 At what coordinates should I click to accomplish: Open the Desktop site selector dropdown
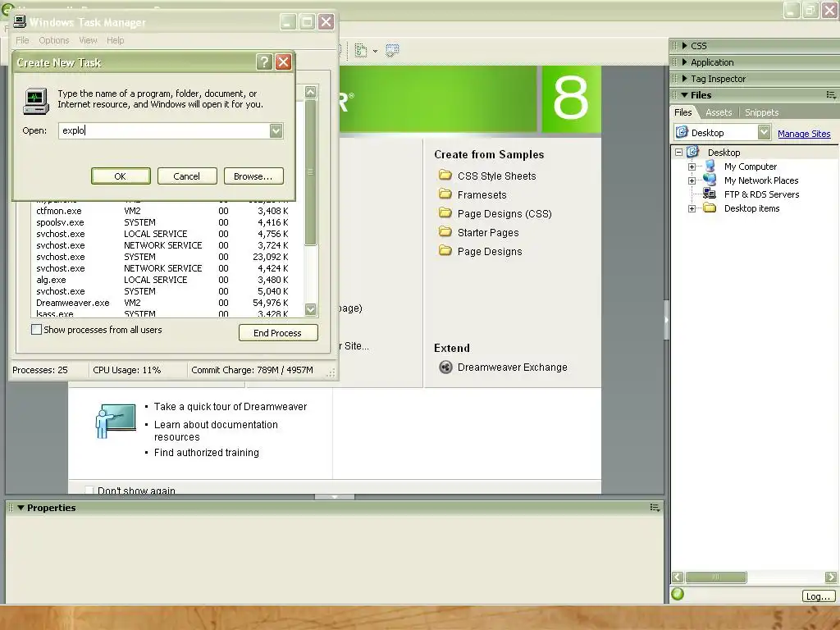(x=765, y=132)
